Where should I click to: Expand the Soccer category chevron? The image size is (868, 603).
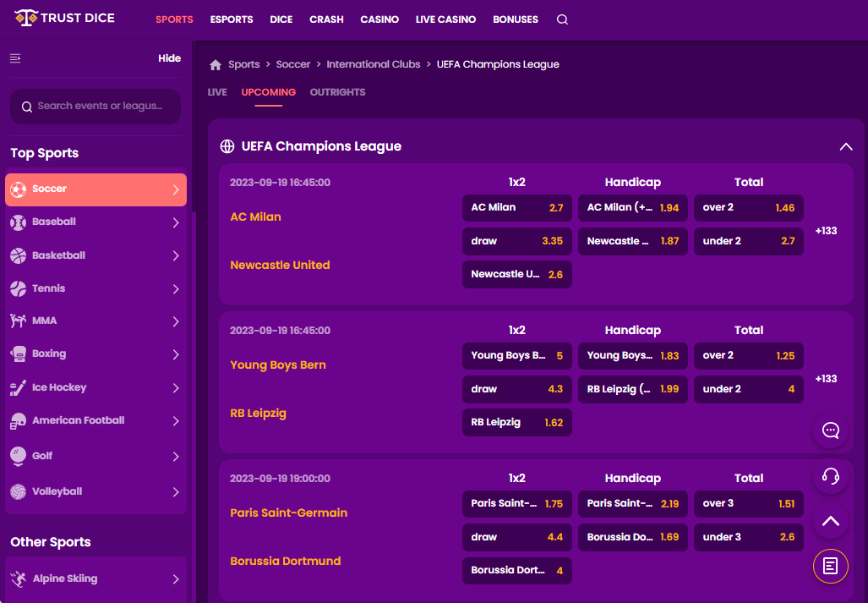176,190
